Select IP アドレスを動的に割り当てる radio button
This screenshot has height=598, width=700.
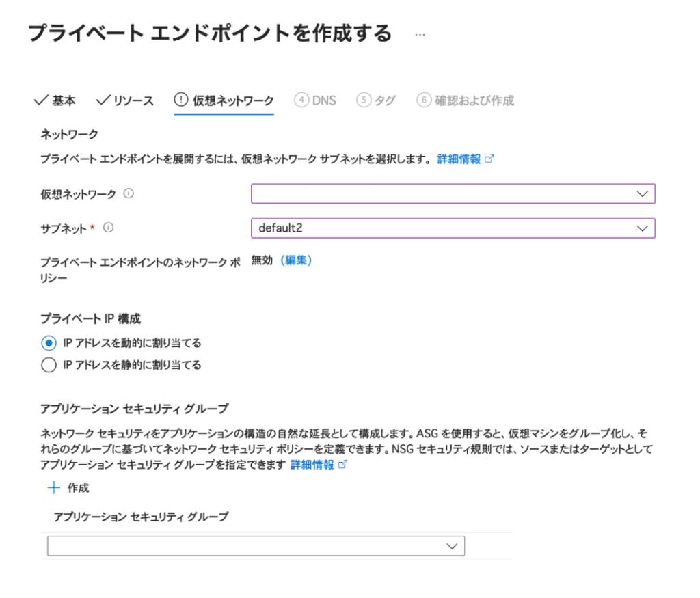(x=49, y=343)
